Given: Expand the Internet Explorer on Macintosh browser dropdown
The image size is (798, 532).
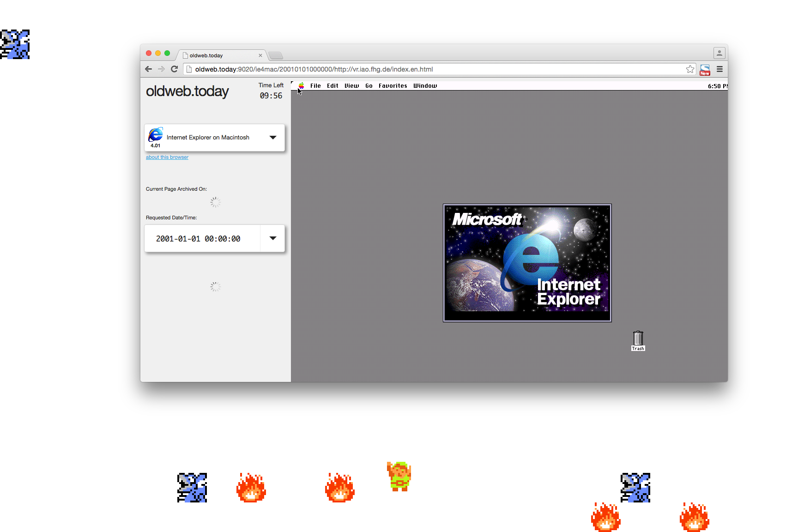Looking at the screenshot, I should [x=273, y=137].
